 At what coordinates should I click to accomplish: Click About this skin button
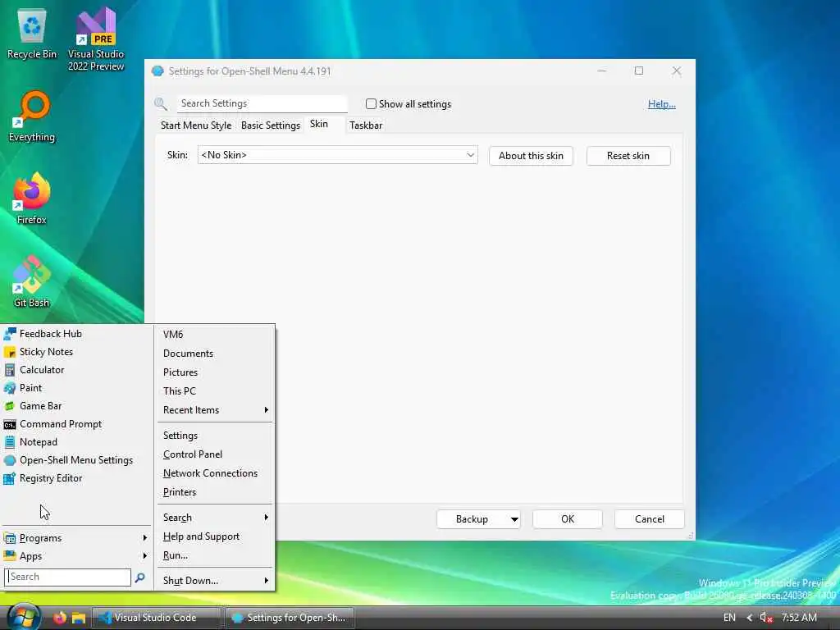(x=531, y=156)
